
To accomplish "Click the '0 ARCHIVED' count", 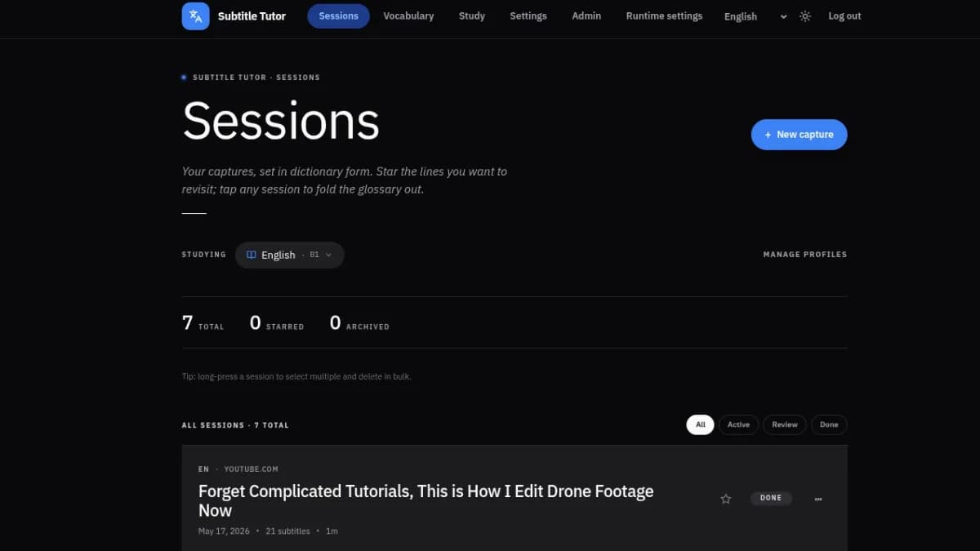I will click(359, 323).
